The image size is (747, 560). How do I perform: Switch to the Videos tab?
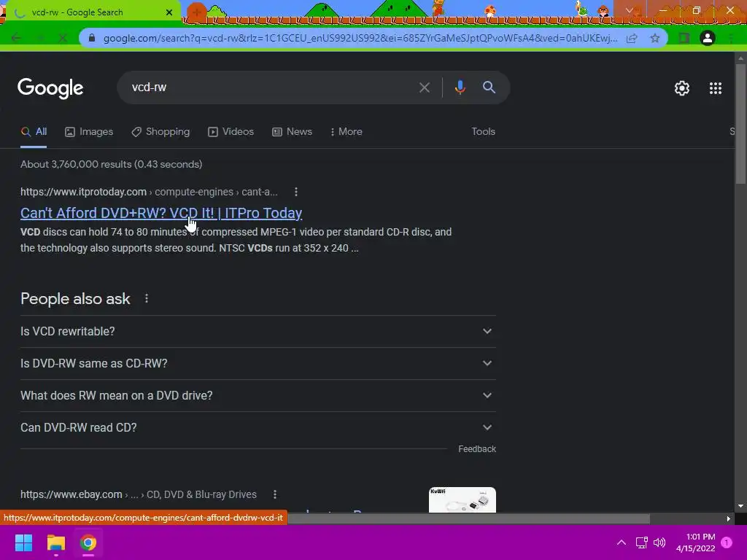tap(231, 132)
